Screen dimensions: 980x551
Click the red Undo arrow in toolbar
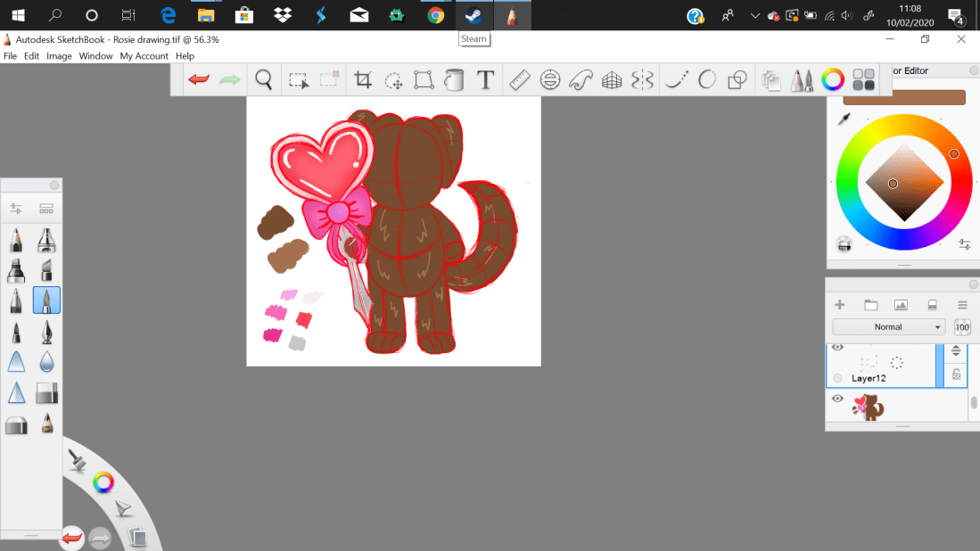(x=199, y=80)
